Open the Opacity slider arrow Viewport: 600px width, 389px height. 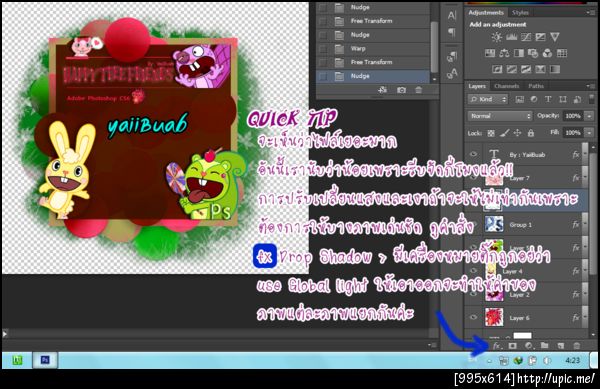point(590,116)
